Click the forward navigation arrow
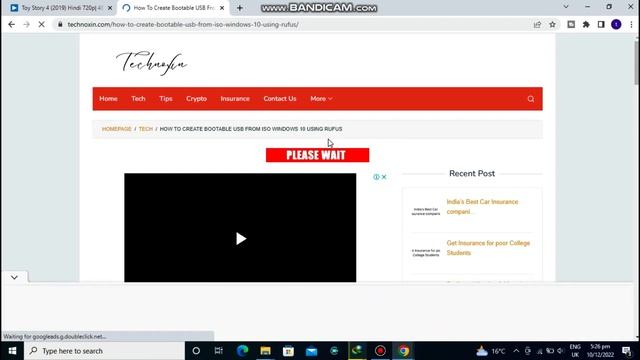This screenshot has height=360, width=640. coord(27,24)
